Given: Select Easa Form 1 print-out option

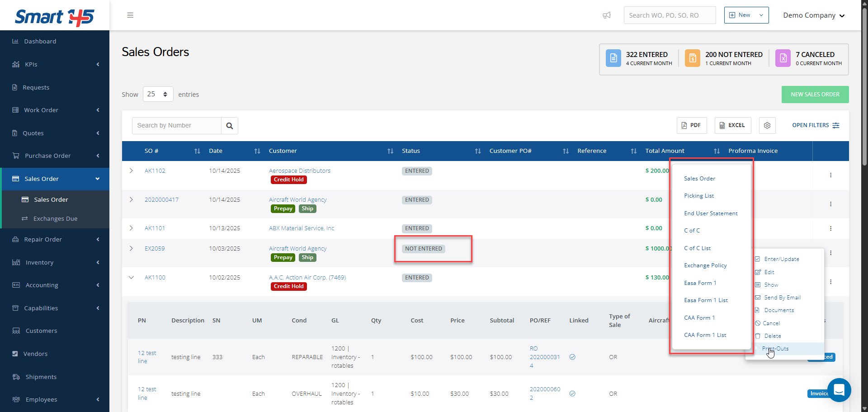Looking at the screenshot, I should [x=700, y=283].
